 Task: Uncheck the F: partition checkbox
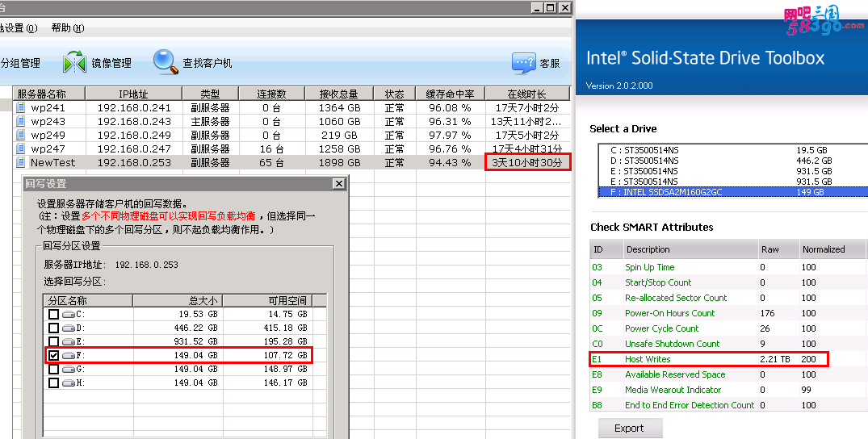[x=53, y=355]
